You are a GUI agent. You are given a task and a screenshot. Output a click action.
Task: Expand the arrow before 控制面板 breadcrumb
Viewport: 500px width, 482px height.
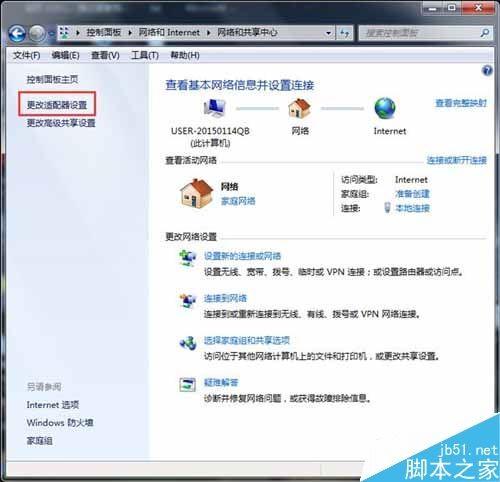coord(77,33)
